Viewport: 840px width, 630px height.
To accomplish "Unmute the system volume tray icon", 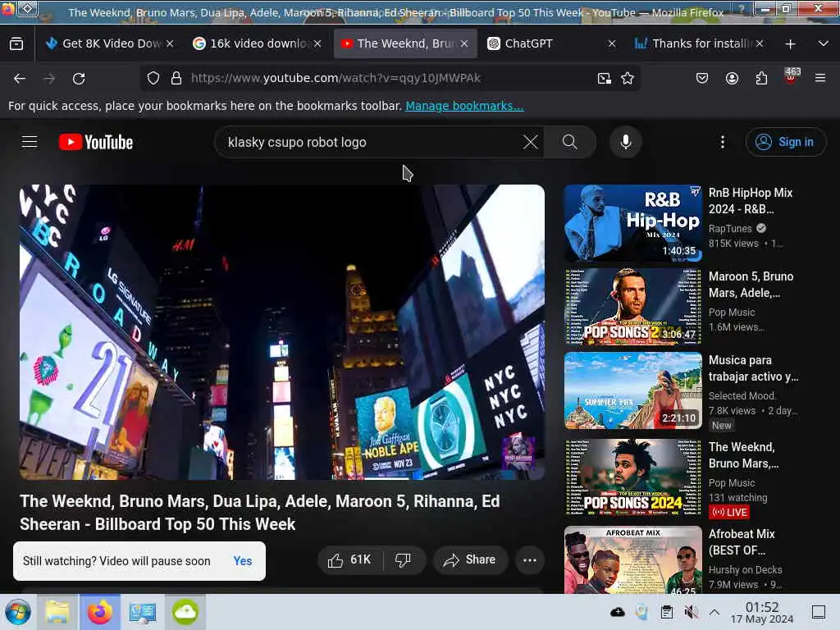I will (691, 612).
